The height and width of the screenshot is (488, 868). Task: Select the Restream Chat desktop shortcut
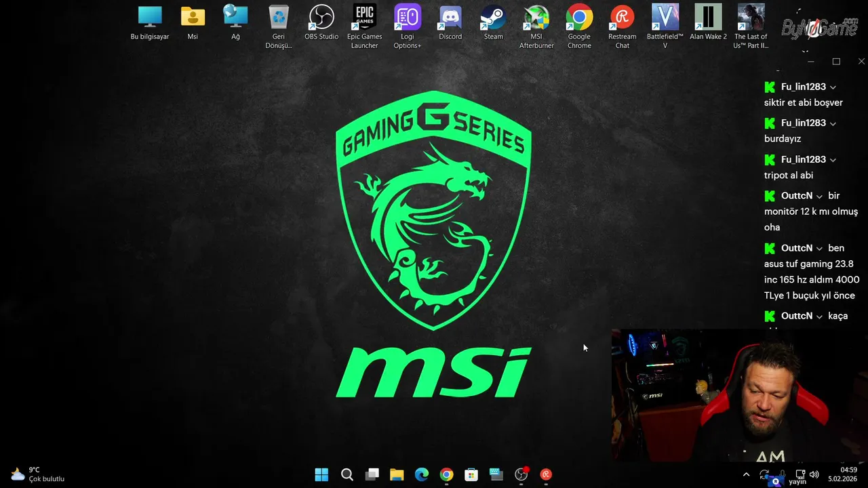coord(623,27)
